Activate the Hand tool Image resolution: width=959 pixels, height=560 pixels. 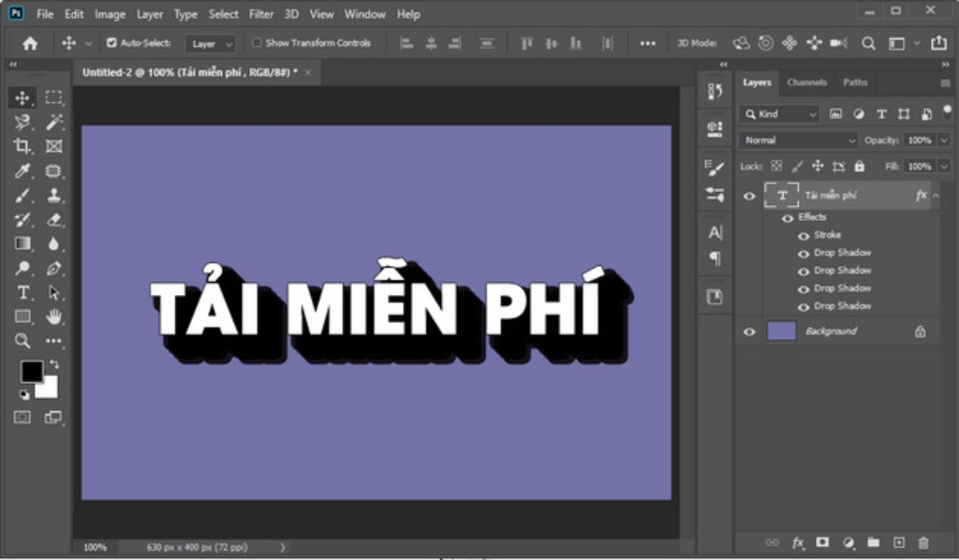point(54,317)
